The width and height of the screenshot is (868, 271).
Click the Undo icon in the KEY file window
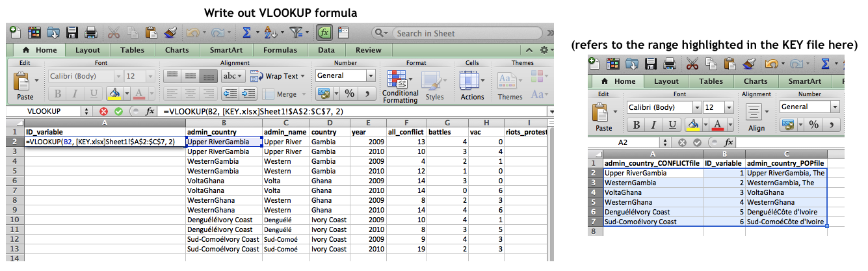[770, 64]
